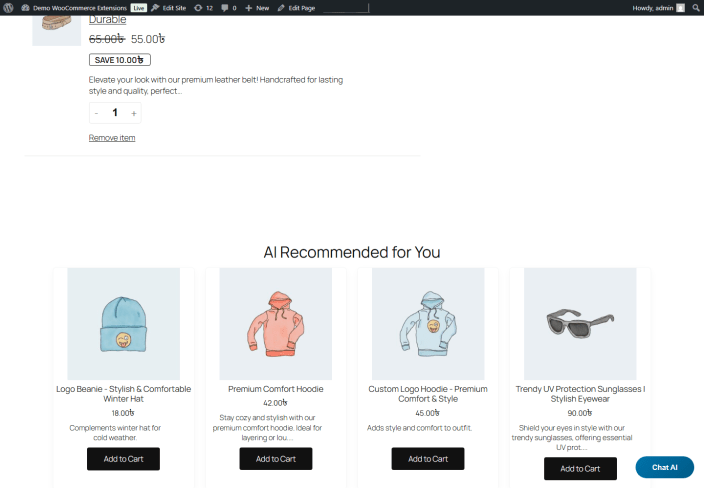Open Premium Comfort Hoodie title link

pos(276,389)
